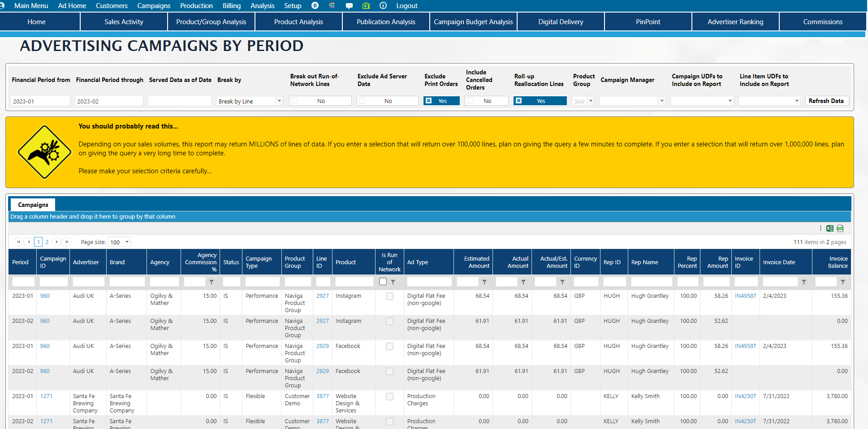
Task: Open the green TV video icon
Action: click(366, 6)
